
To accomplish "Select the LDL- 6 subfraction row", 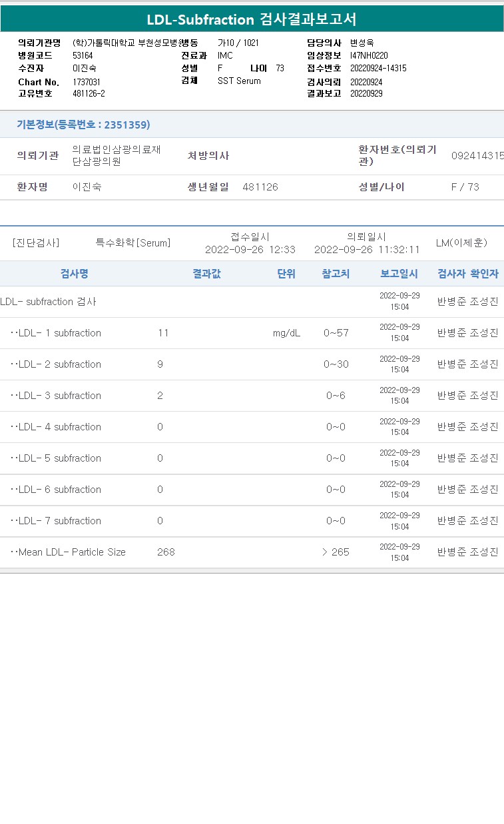I will point(252,490).
